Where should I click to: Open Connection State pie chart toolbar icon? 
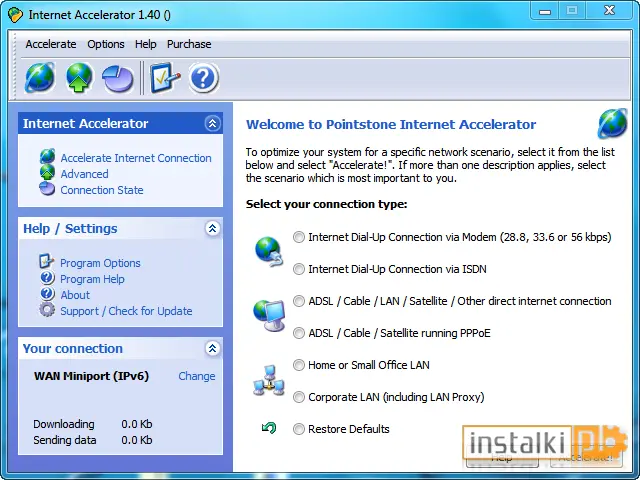click(x=118, y=78)
